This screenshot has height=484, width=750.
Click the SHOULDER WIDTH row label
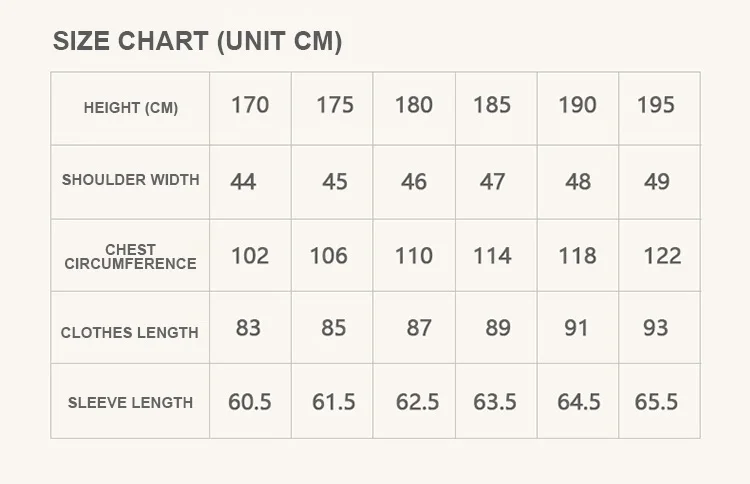point(131,180)
